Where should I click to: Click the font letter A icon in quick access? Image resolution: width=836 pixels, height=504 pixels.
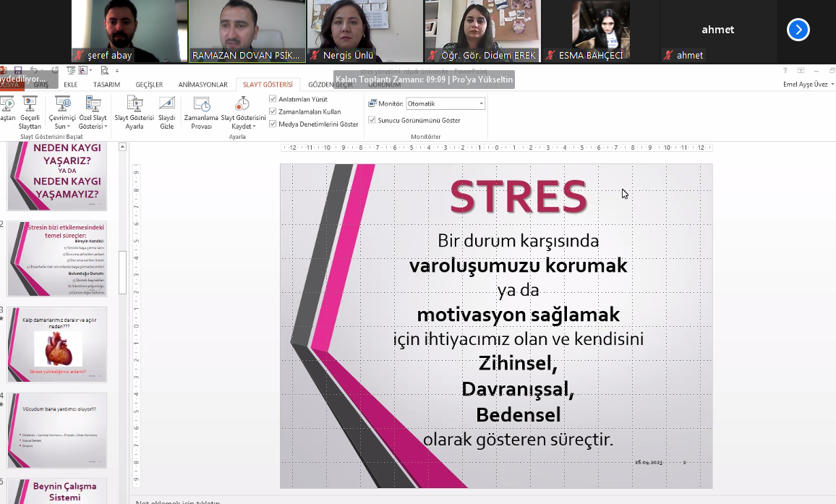pyautogui.click(x=82, y=70)
